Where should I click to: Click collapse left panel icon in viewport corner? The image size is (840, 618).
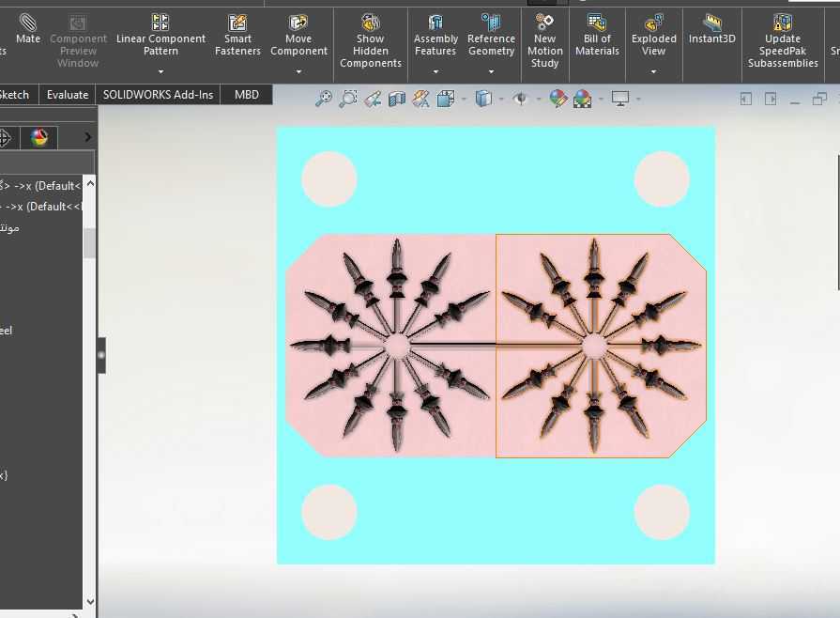point(746,99)
